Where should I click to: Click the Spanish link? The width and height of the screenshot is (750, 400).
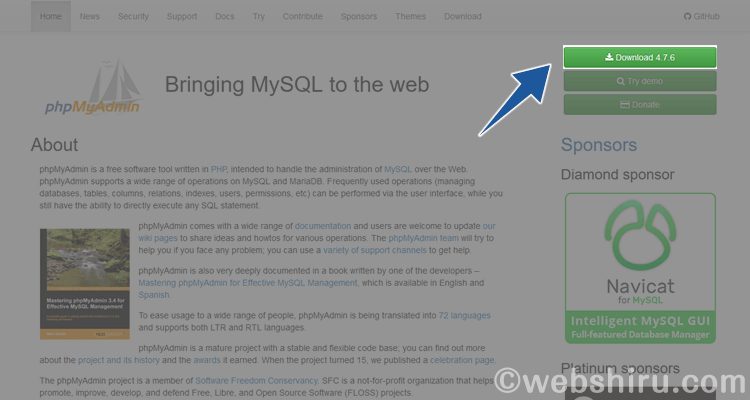click(x=154, y=295)
